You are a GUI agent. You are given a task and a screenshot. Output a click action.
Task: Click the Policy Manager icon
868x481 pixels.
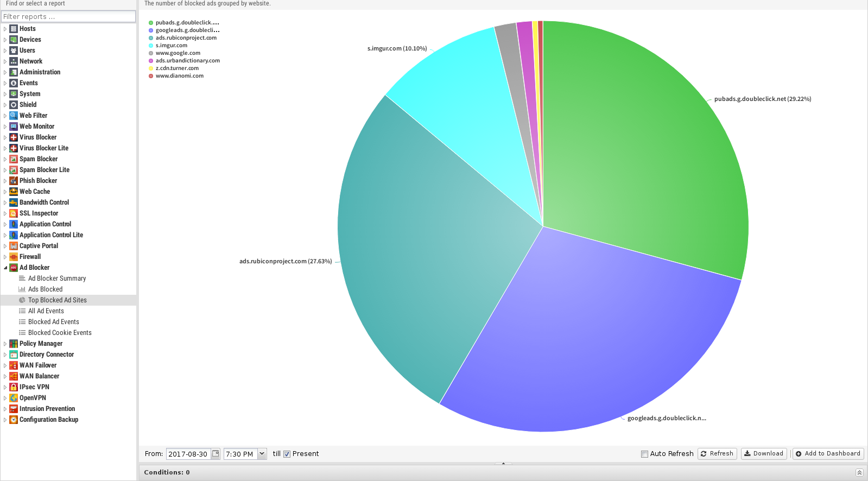click(14, 344)
